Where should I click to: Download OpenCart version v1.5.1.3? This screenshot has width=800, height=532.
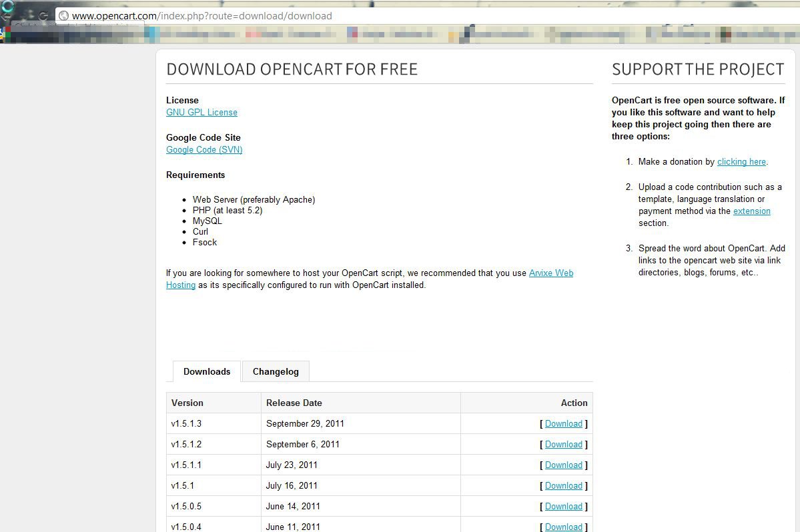click(563, 424)
